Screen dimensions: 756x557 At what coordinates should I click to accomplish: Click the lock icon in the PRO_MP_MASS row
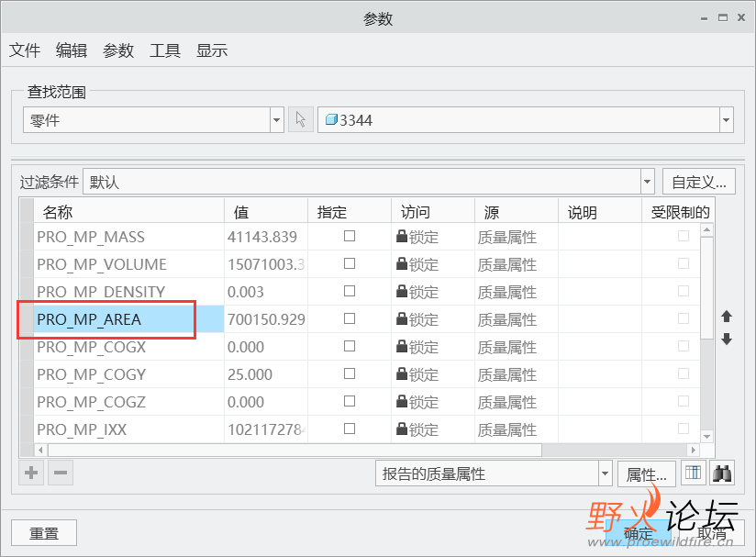click(402, 236)
